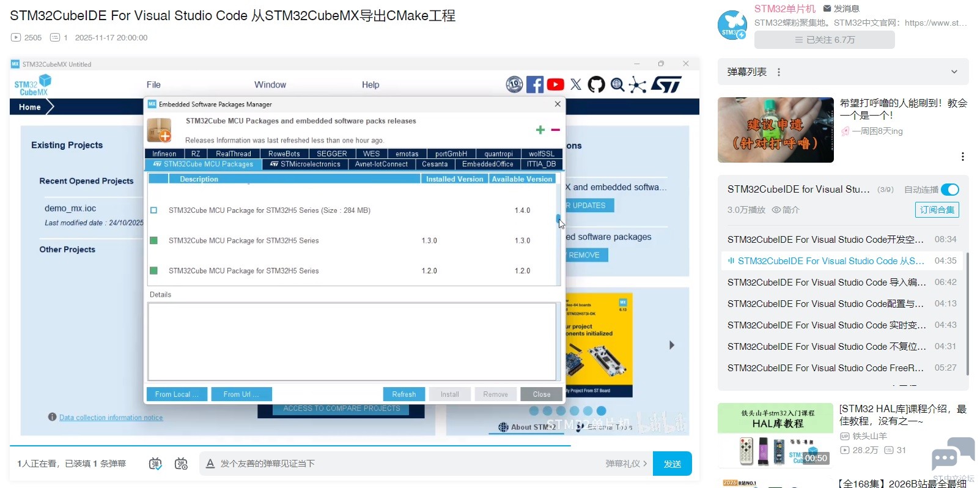Click the network community star icon
The width and height of the screenshot is (980, 488).
click(x=638, y=85)
